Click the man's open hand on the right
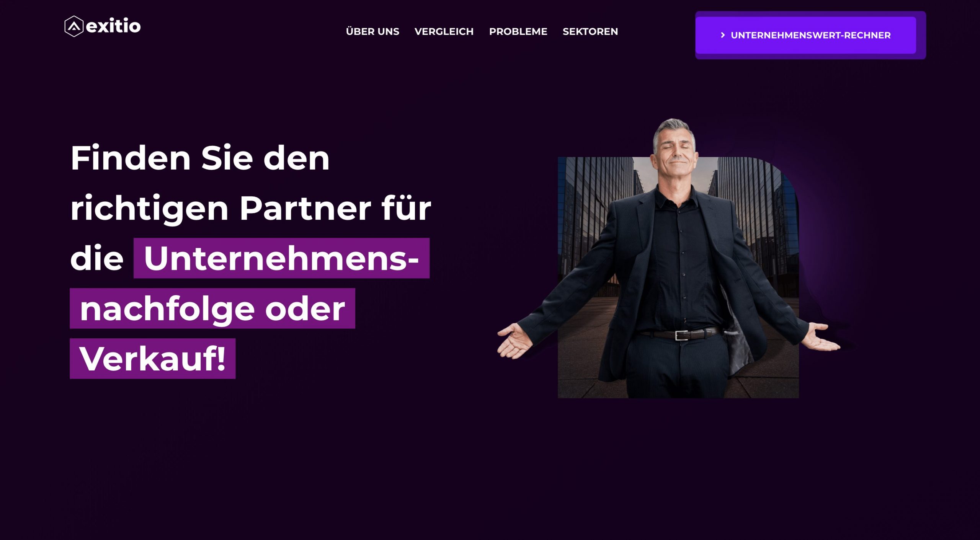 click(x=822, y=338)
